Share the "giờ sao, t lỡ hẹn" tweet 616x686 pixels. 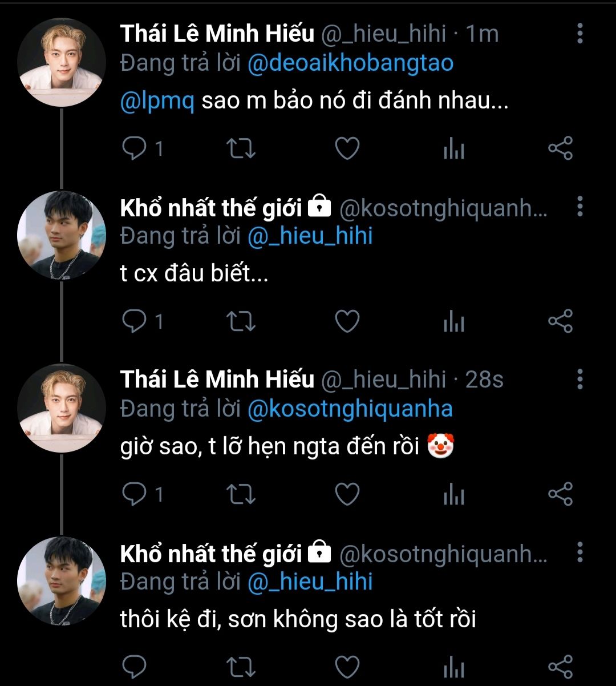(x=560, y=494)
